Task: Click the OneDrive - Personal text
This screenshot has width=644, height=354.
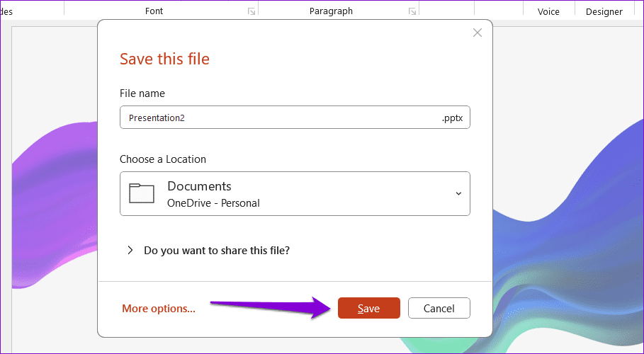Action: [213, 203]
